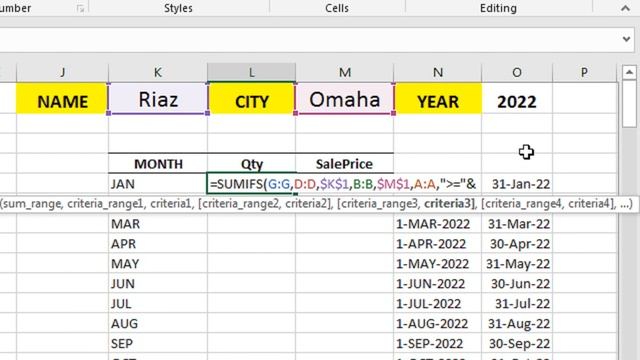Click the JUL month cell
The image size is (640, 360).
(x=158, y=304)
